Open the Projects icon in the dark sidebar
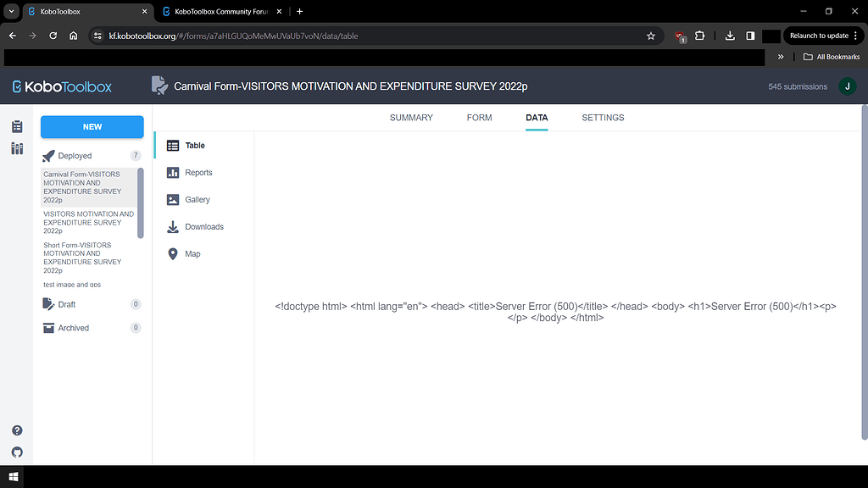 [x=16, y=125]
